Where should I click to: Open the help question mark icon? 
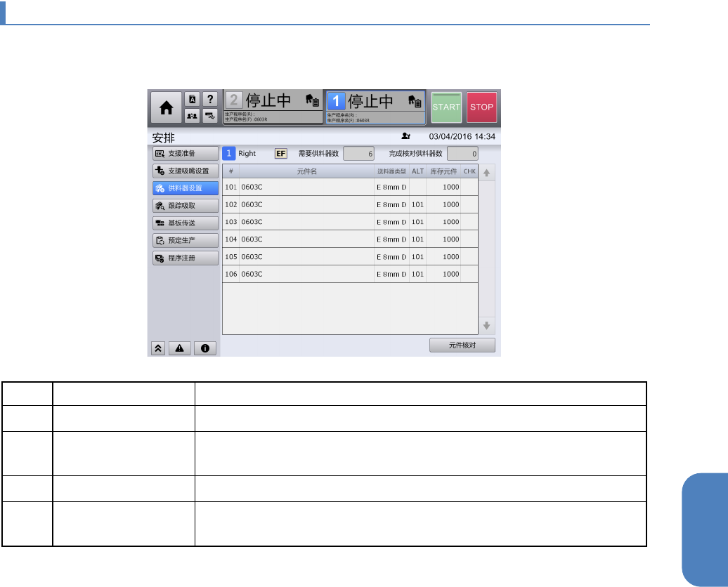click(210, 99)
